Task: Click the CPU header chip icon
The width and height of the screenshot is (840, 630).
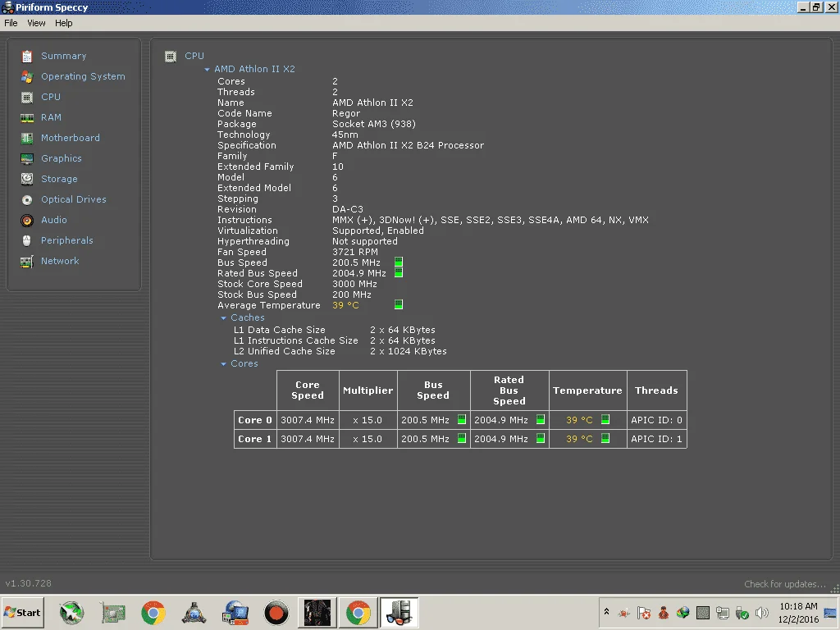Action: pyautogui.click(x=171, y=57)
